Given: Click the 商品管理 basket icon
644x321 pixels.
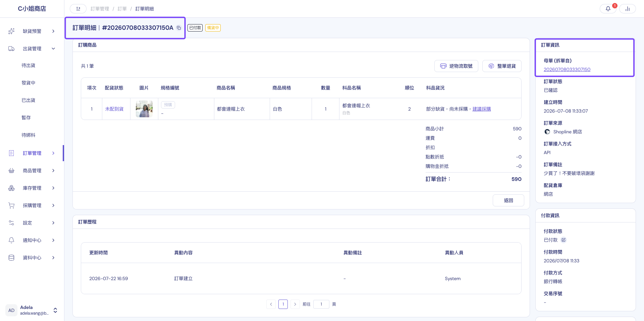Looking at the screenshot, I should coord(11,171).
